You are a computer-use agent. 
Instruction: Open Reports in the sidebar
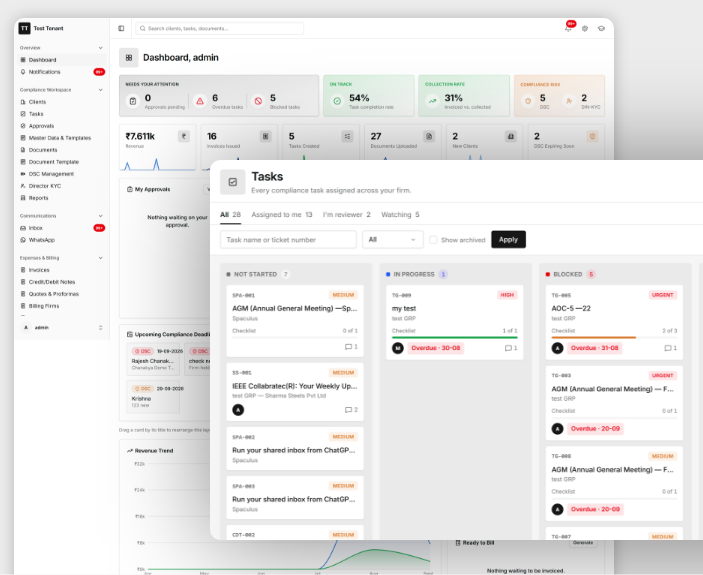pyautogui.click(x=62, y=198)
